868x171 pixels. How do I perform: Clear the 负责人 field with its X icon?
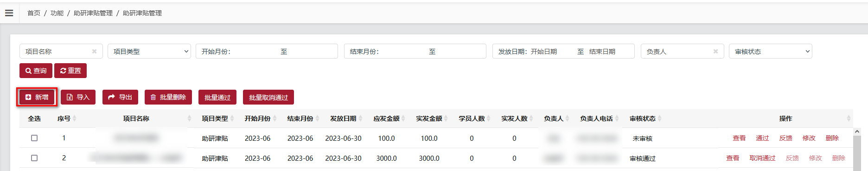pyautogui.click(x=715, y=52)
